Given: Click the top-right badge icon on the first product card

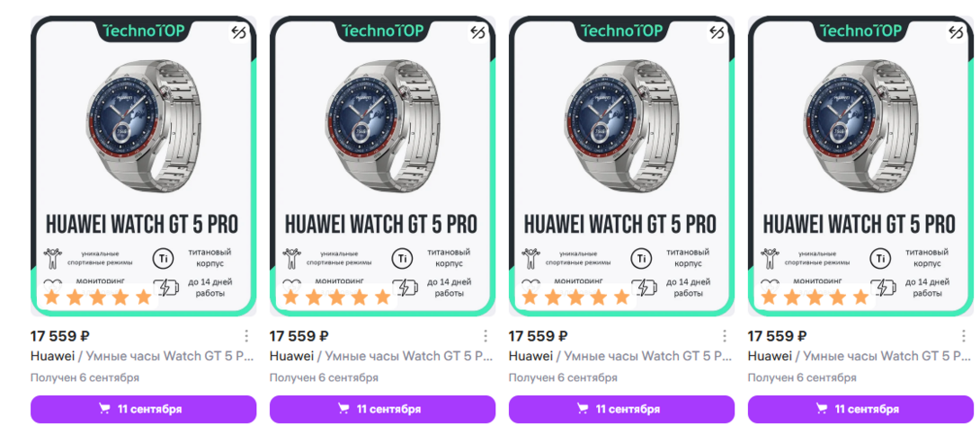Looking at the screenshot, I should click(x=239, y=32).
